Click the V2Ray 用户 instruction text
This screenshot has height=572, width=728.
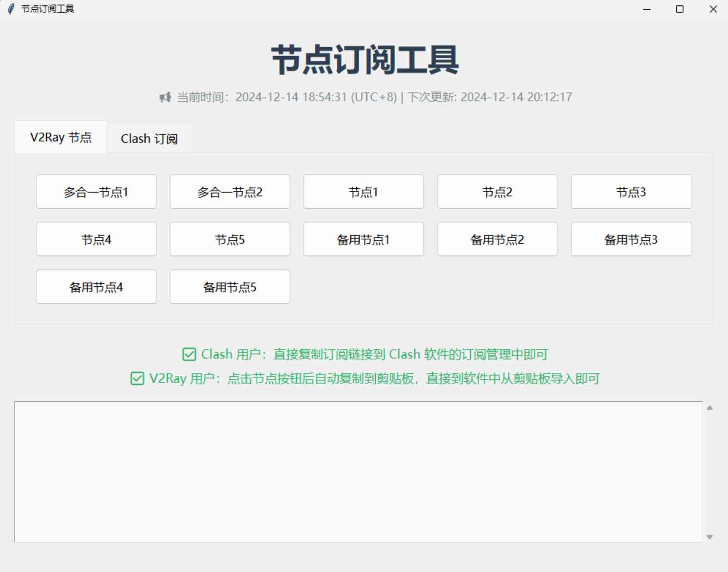[x=374, y=378]
